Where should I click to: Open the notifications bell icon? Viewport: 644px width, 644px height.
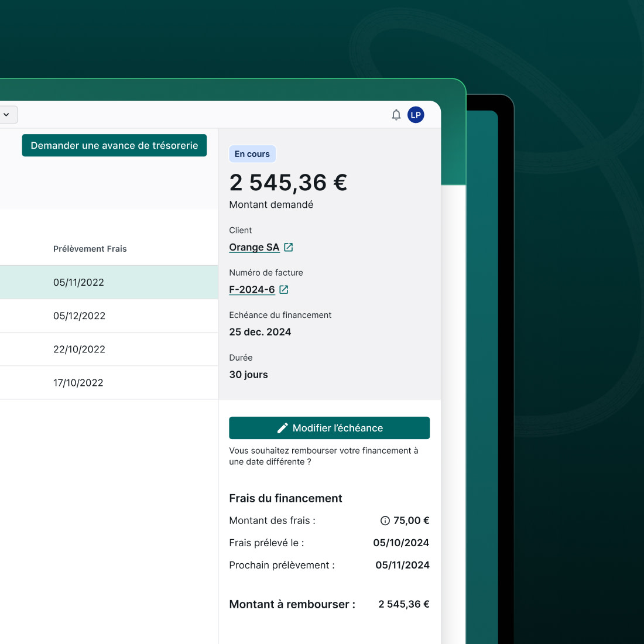[396, 115]
